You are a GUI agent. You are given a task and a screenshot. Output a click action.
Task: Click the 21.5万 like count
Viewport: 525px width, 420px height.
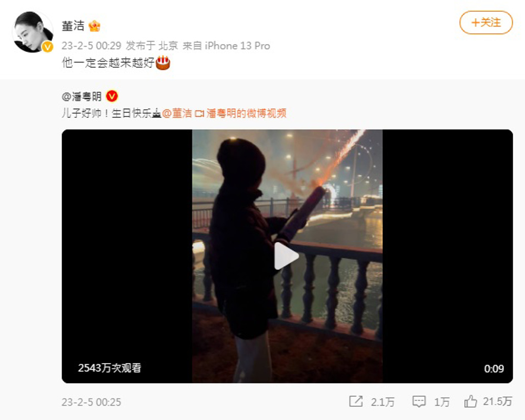point(497,401)
